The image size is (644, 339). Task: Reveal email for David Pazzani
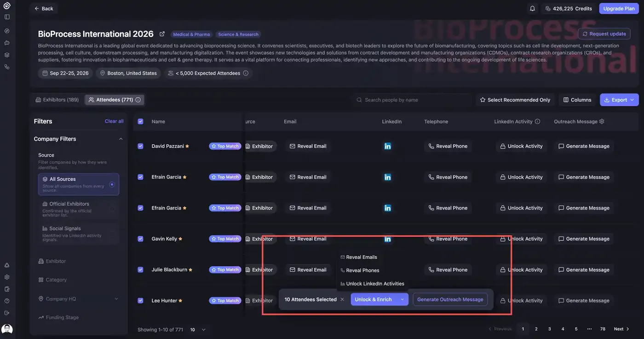tap(308, 146)
